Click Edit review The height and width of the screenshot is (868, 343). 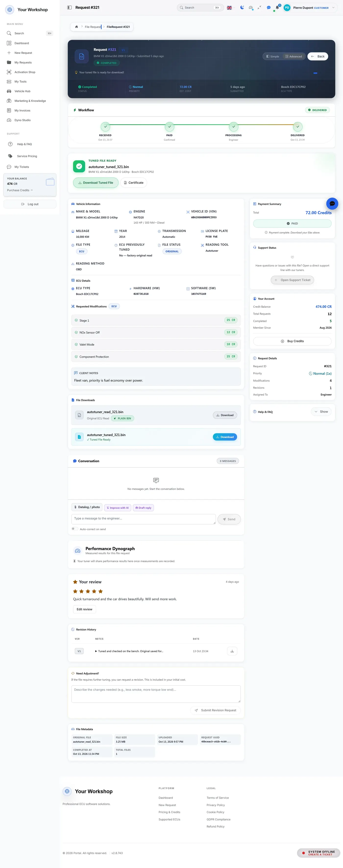84,609
